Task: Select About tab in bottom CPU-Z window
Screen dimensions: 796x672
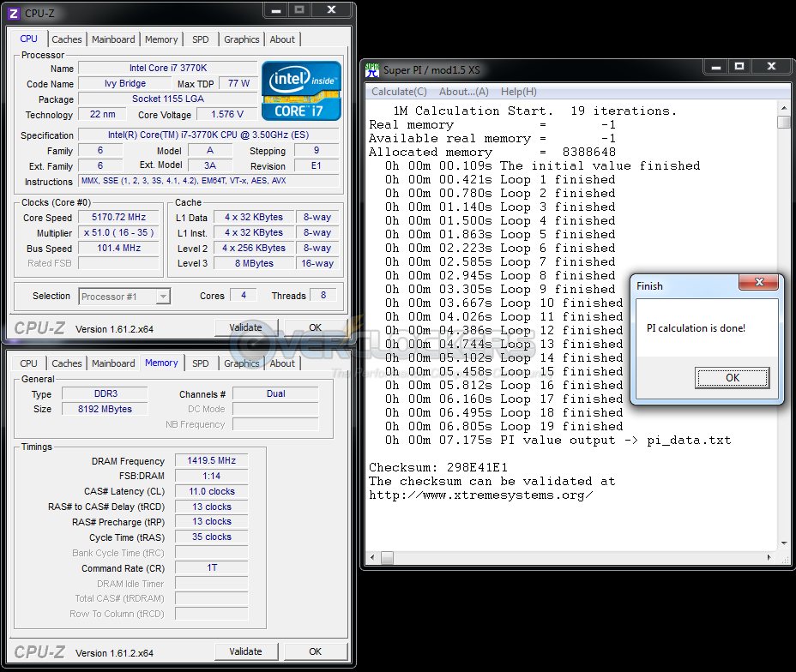Action: [x=282, y=363]
